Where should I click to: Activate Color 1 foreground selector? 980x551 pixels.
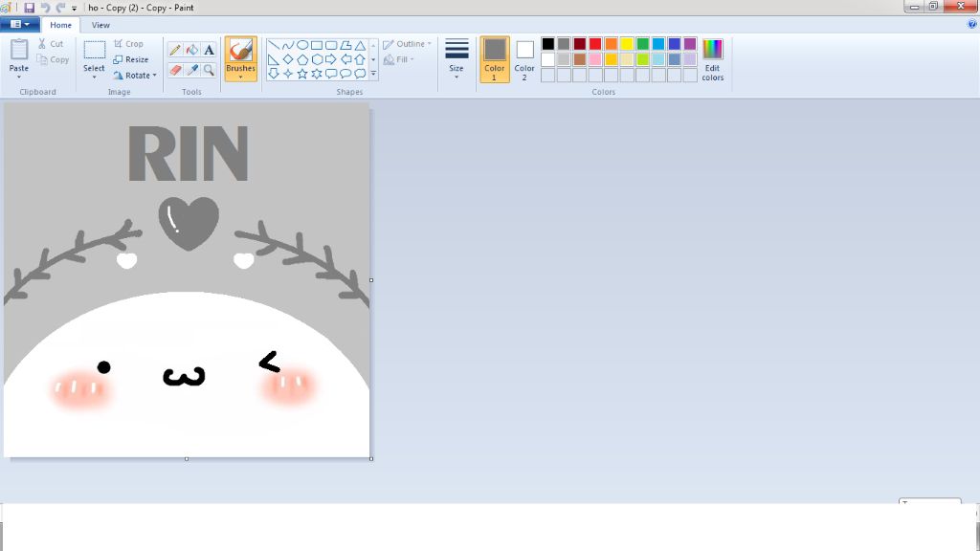coord(495,59)
